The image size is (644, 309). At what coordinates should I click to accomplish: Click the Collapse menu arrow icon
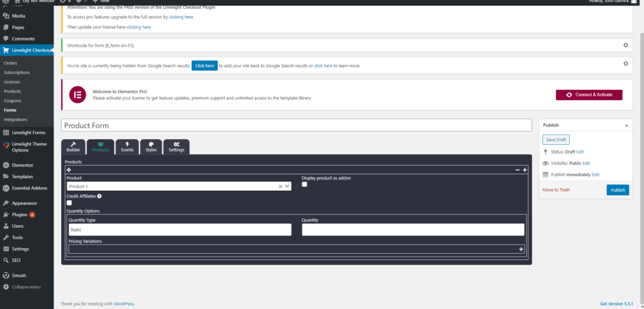pyautogui.click(x=6, y=287)
